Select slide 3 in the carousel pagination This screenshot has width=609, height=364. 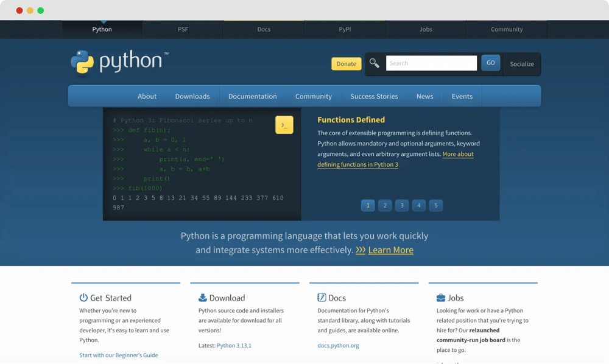tap(402, 205)
